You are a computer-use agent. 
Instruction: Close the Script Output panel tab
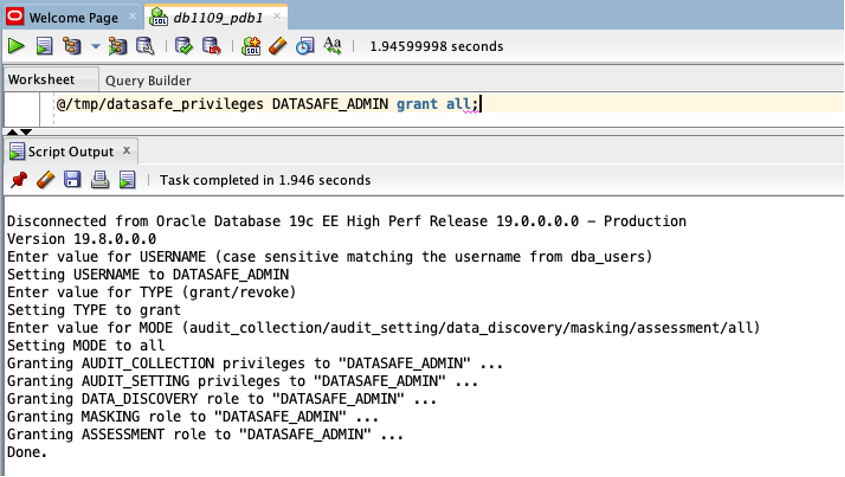tap(126, 151)
